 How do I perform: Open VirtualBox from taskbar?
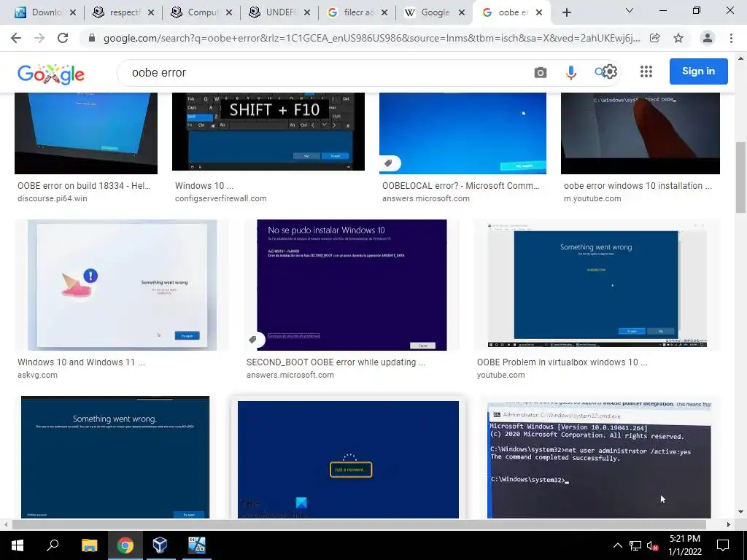160,545
